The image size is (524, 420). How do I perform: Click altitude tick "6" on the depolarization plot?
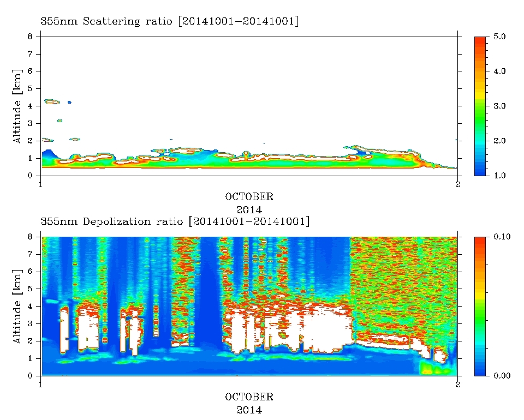(30, 272)
